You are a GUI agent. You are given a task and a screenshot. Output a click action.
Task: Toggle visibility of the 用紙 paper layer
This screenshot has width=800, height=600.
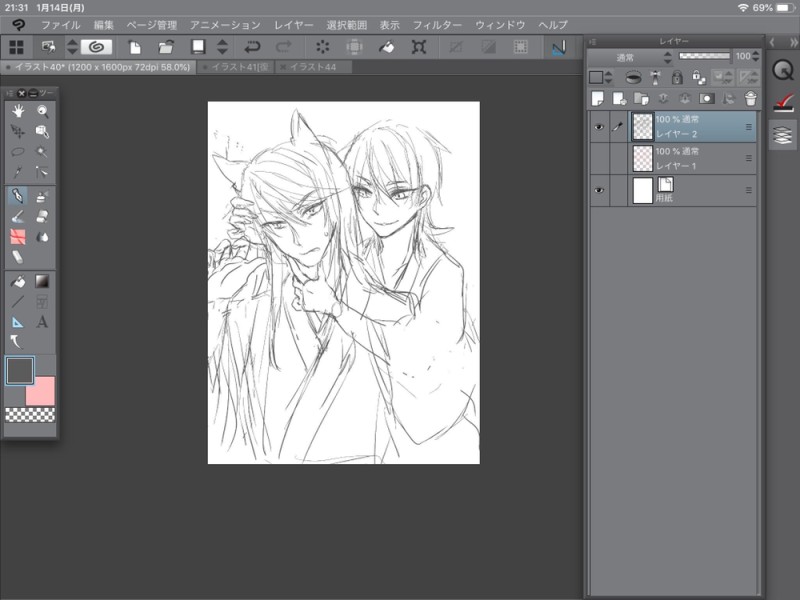coord(599,190)
